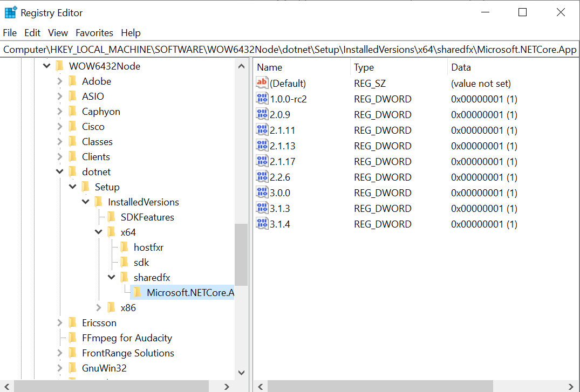
Task: Click the DWORD icon beside 2.1.13
Action: point(262,145)
